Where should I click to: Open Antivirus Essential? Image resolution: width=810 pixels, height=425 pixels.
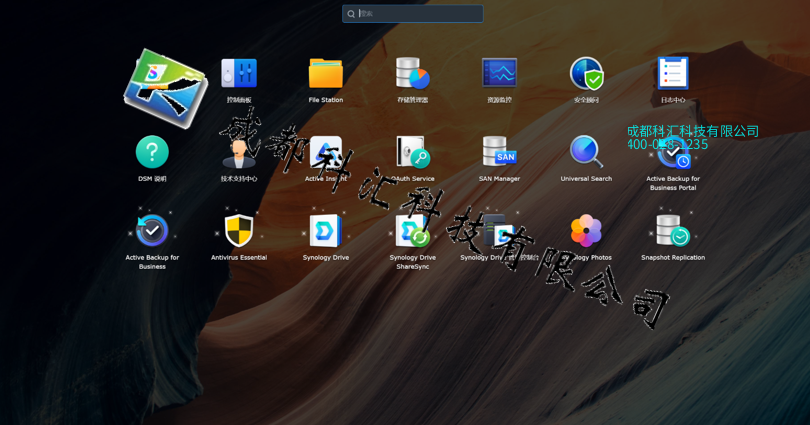pyautogui.click(x=239, y=230)
